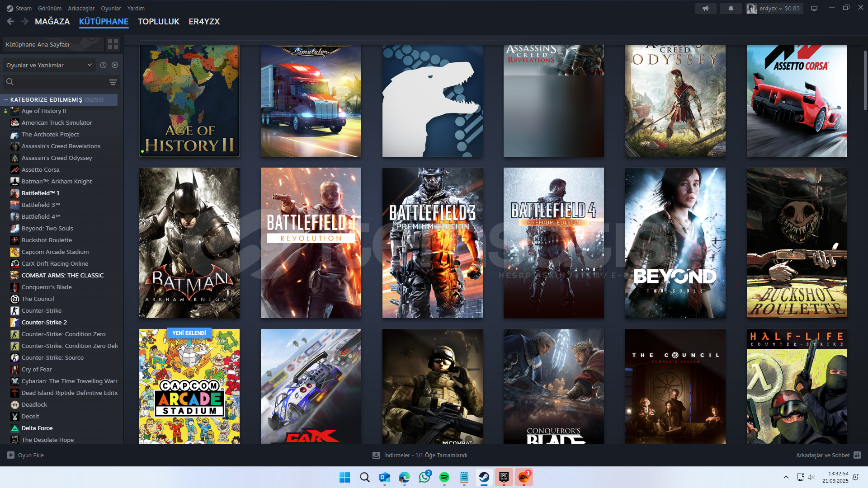Open the Buckshot Roulette cover
Image resolution: width=868 pixels, height=488 pixels.
click(x=797, y=243)
